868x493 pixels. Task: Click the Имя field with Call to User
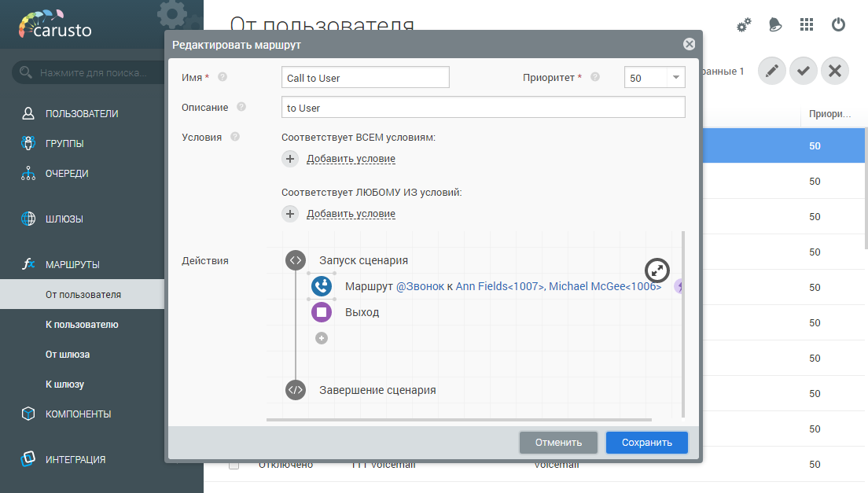click(366, 78)
